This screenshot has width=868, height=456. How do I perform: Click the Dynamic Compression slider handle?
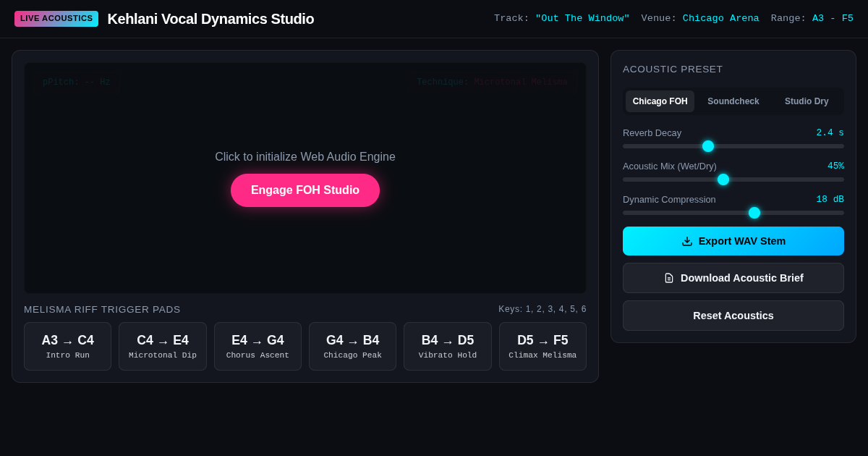coord(754,213)
